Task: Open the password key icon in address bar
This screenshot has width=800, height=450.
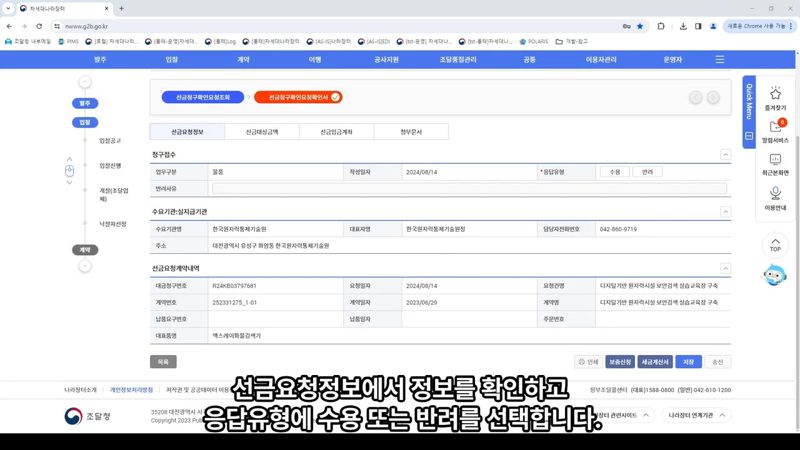Action: [627, 26]
